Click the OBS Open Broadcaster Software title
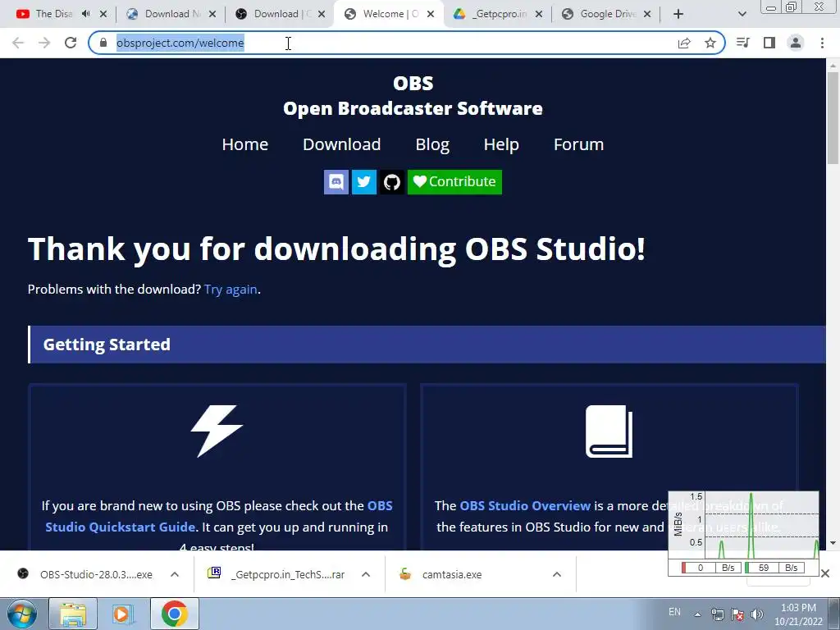 [413, 96]
